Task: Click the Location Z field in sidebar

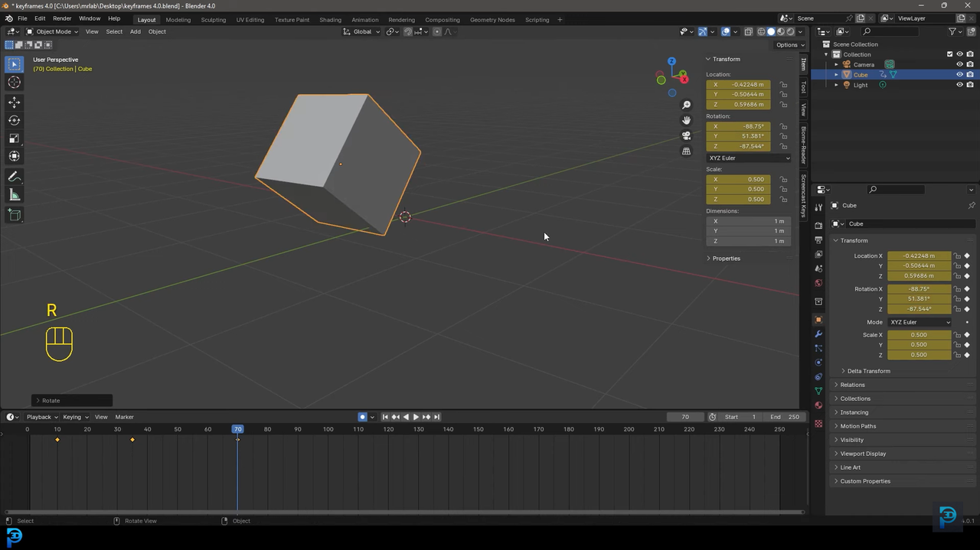Action: tap(738, 105)
